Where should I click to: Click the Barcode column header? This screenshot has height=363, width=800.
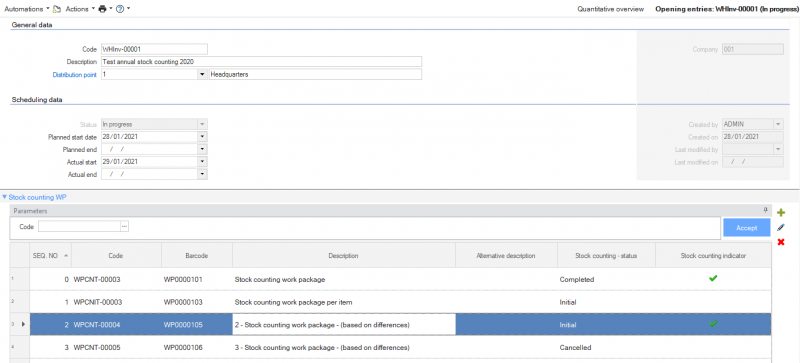click(x=197, y=256)
